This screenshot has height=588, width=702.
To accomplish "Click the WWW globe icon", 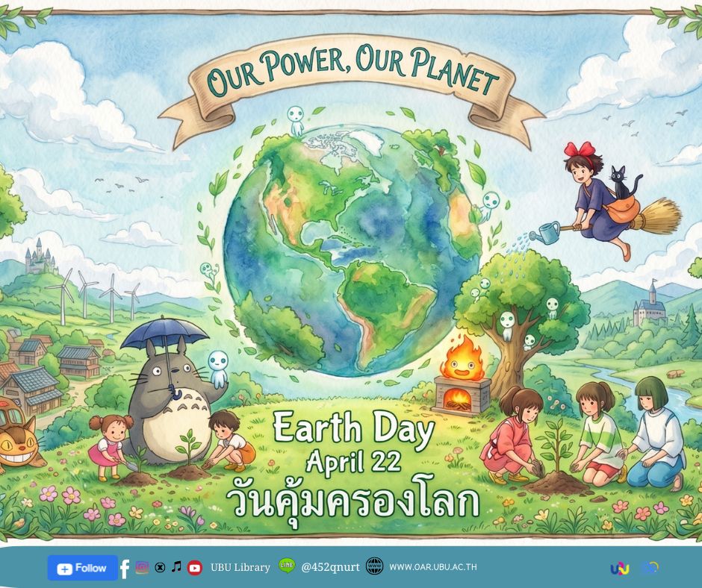I will pos(374,566).
